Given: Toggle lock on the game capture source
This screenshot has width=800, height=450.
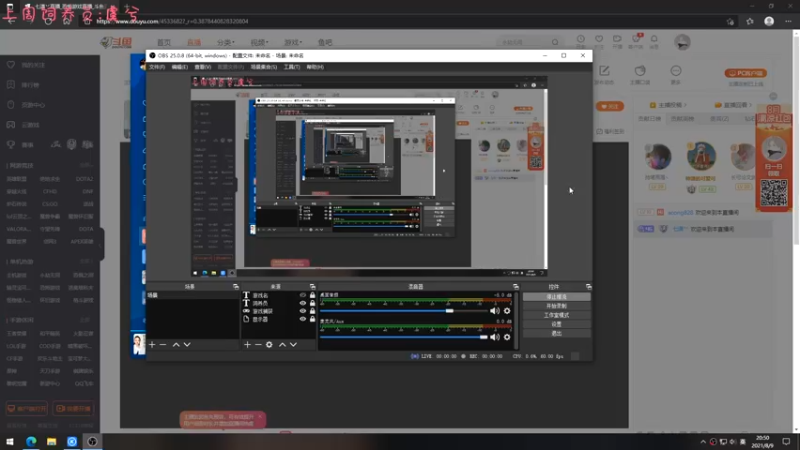Looking at the screenshot, I should (312, 311).
